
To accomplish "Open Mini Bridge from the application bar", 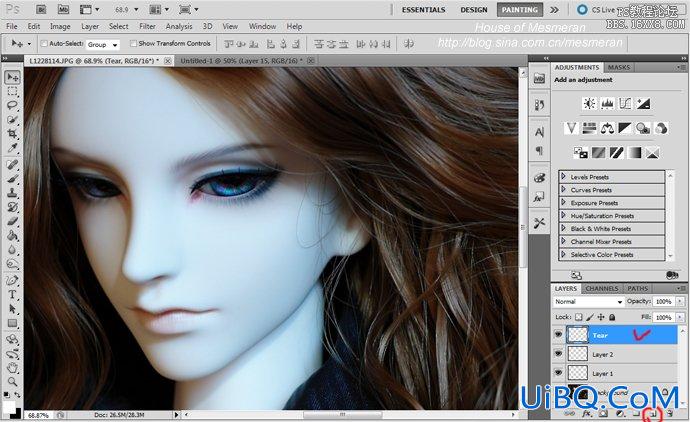I will 63,9.
